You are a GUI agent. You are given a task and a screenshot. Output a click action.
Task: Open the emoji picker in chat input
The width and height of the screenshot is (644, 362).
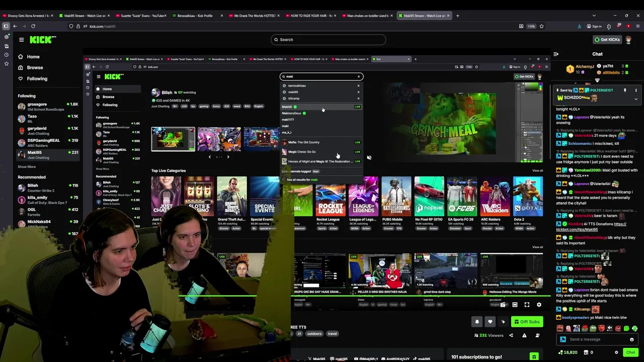(x=631, y=339)
